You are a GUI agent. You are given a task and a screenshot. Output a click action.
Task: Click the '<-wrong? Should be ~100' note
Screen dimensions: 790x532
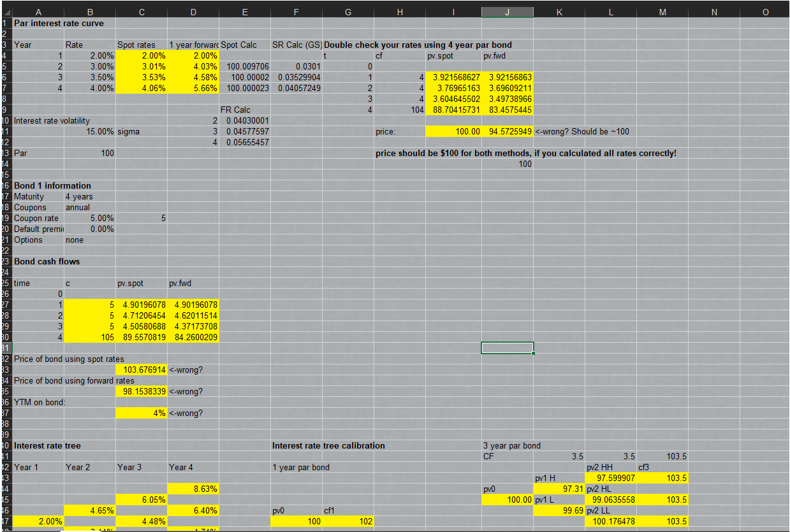tap(582, 131)
